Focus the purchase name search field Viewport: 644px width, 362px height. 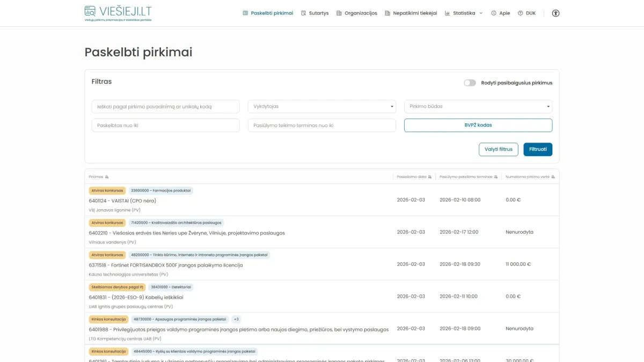click(165, 107)
